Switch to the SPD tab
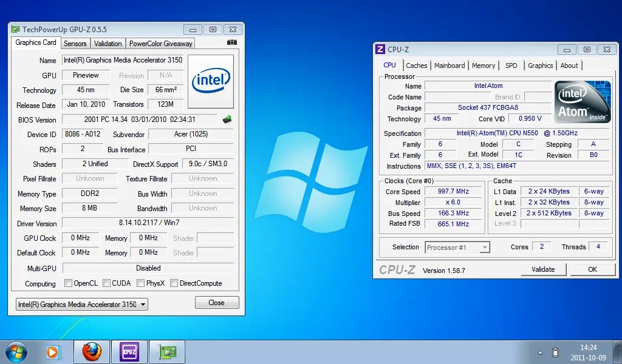This screenshot has width=622, height=364. pos(511,66)
